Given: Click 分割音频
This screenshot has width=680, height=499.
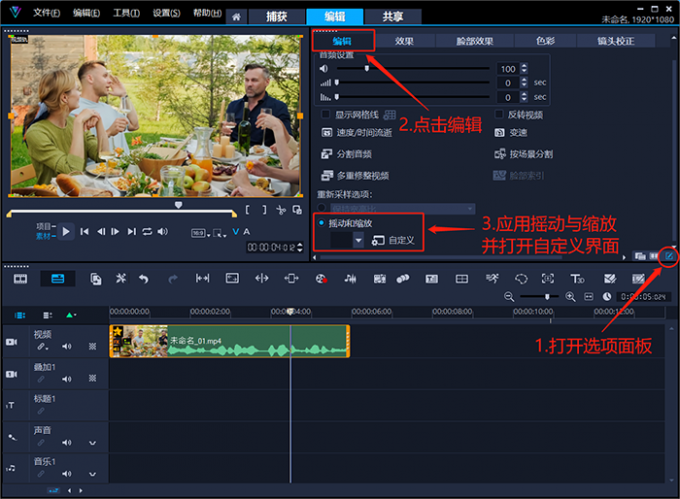Looking at the screenshot, I should (346, 154).
